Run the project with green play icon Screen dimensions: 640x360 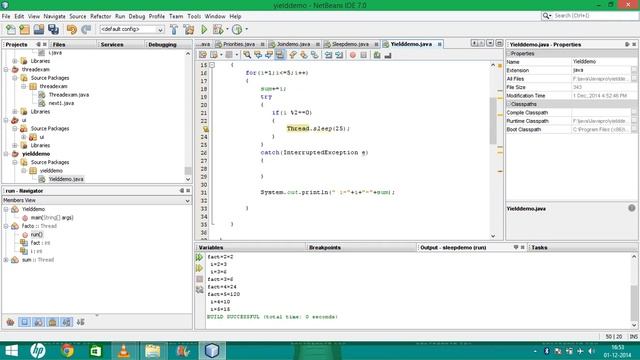click(x=204, y=29)
